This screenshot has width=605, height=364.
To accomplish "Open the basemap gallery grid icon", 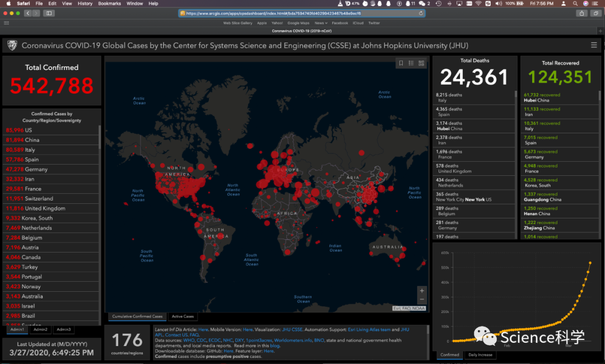I will coord(421,63).
